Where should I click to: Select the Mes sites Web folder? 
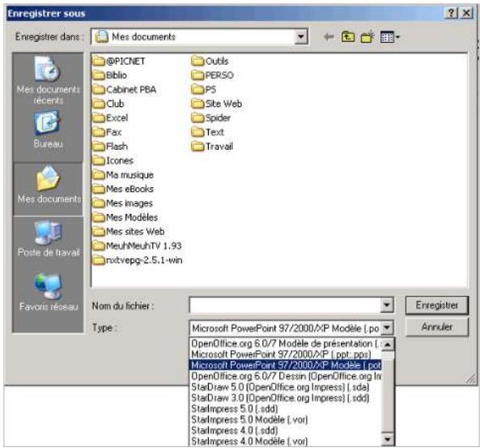tap(129, 232)
